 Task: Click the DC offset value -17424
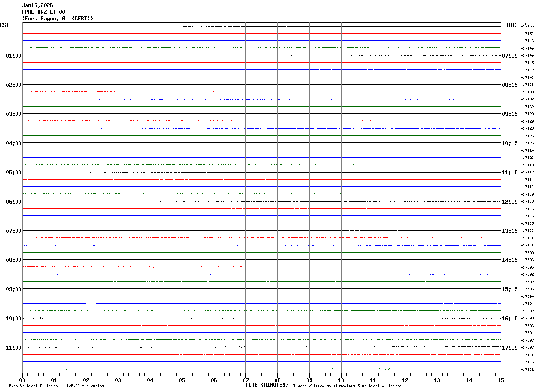tap(527, 150)
